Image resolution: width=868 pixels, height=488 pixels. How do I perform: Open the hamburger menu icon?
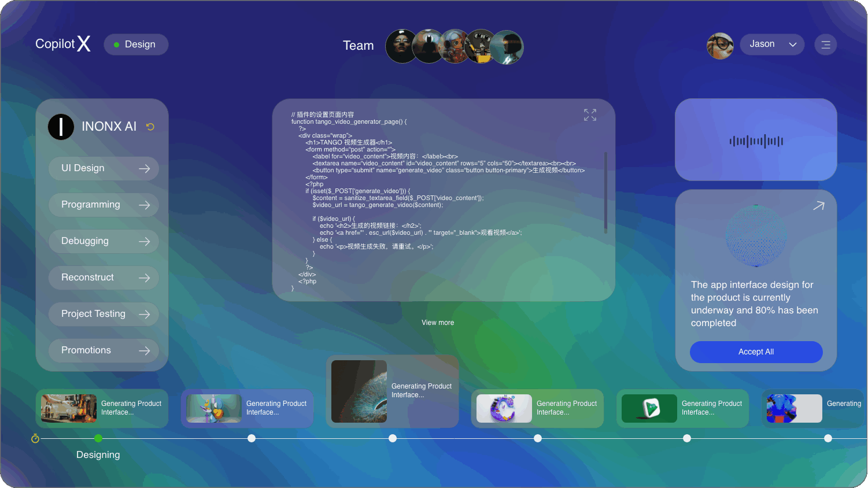coord(825,45)
